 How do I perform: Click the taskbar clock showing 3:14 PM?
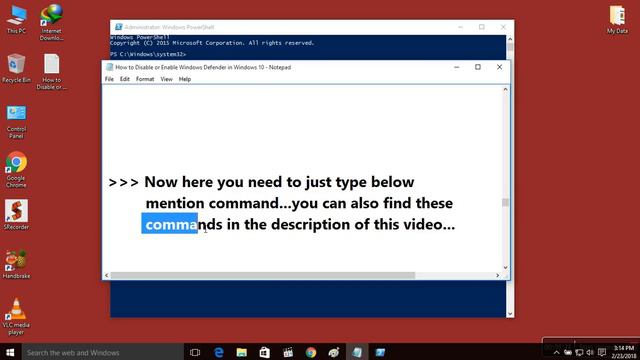[x=624, y=352]
